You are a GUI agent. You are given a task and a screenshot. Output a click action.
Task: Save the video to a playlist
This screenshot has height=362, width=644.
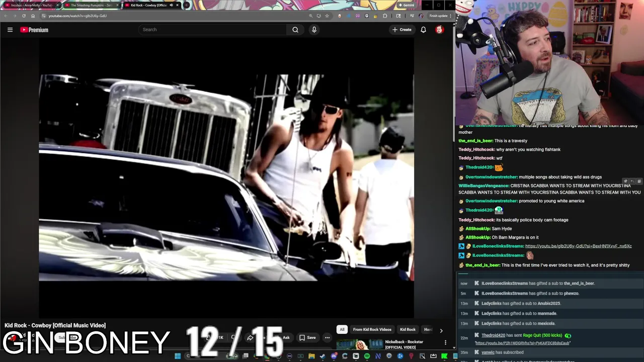(307, 337)
